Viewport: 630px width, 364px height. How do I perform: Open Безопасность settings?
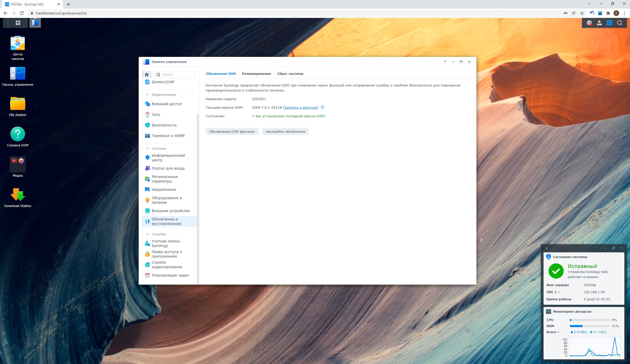[x=169, y=125]
